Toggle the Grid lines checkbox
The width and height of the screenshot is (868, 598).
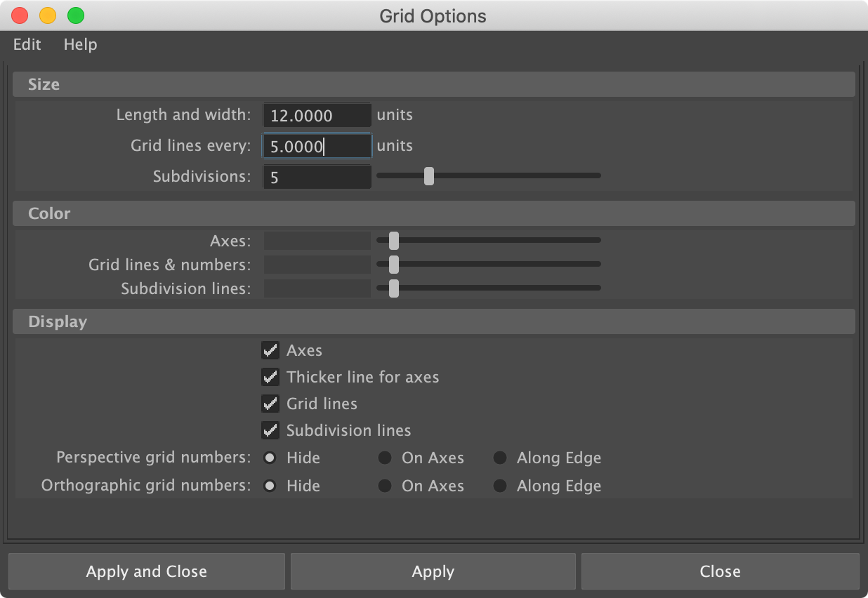coord(270,404)
